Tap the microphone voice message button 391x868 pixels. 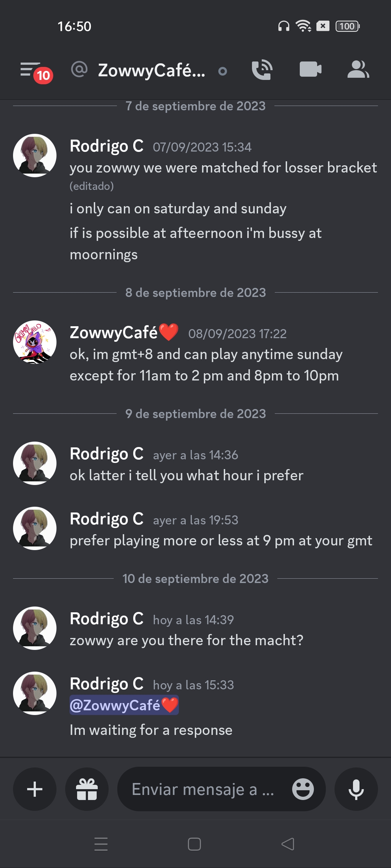click(356, 789)
